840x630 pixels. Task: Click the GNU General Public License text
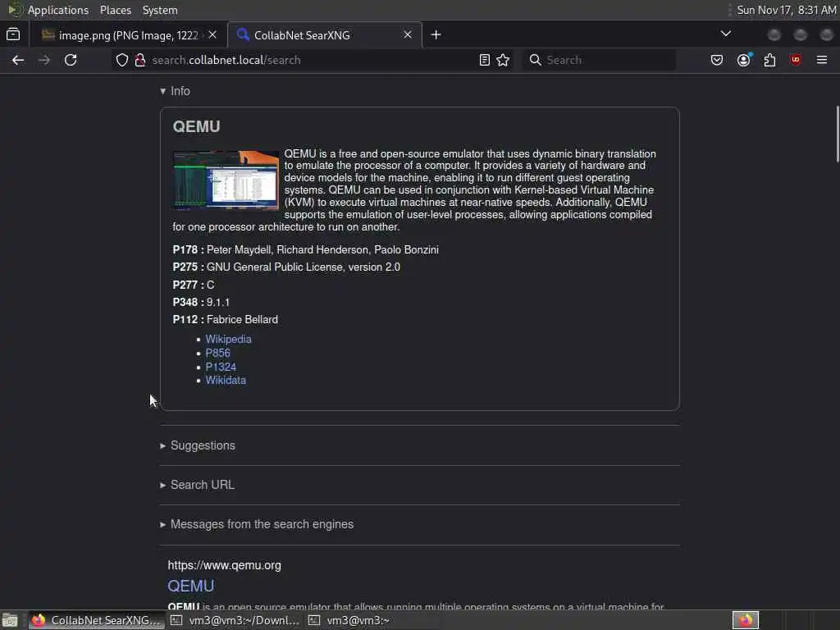pyautogui.click(x=304, y=267)
